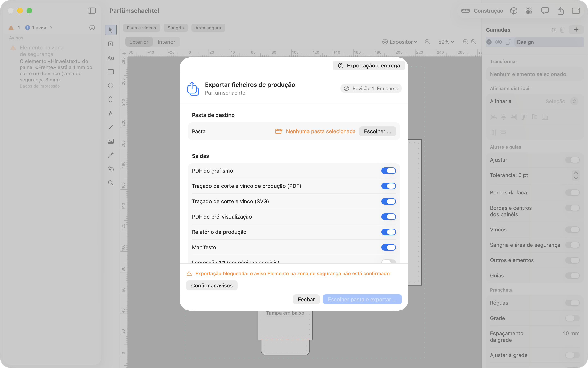Screen dimensions: 588x368
Task: Enable the Ajustar snapping switch
Action: (x=572, y=160)
